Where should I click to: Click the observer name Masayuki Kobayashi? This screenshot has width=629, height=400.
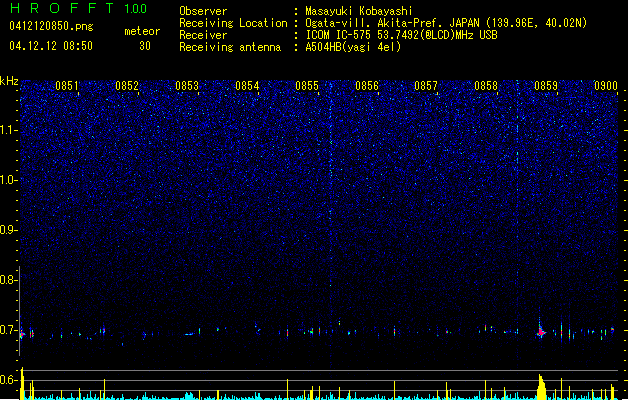point(359,11)
